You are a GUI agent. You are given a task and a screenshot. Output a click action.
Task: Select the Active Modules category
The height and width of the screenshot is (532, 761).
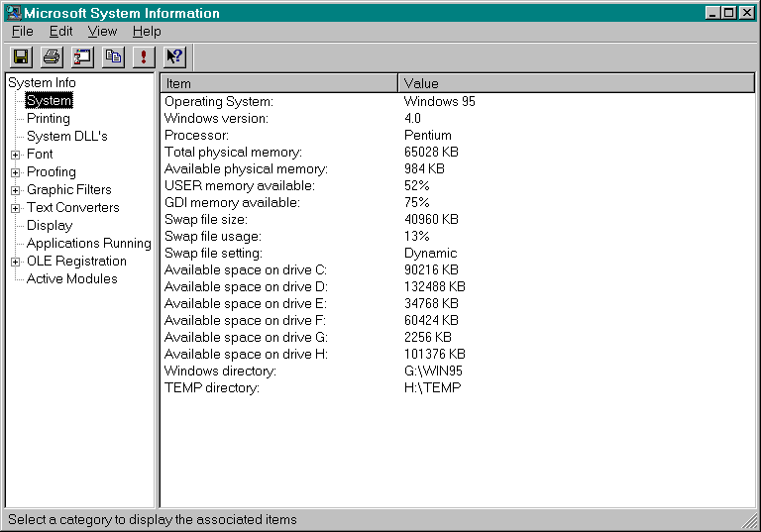point(71,279)
